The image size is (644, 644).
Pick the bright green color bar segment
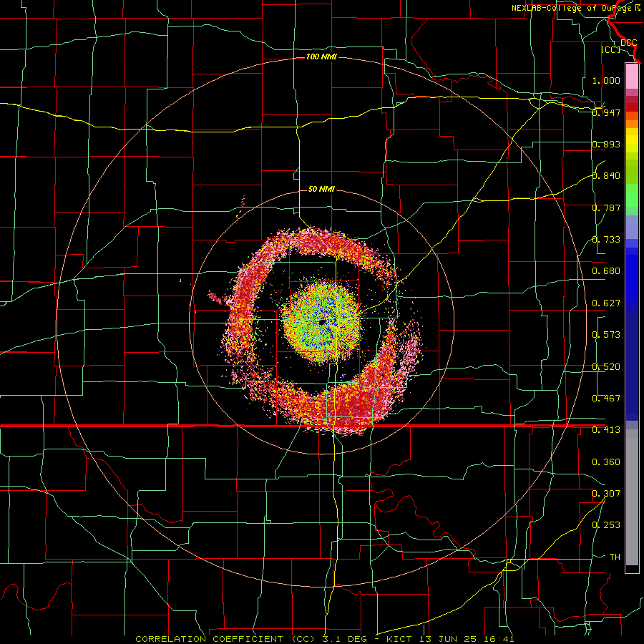tap(632, 195)
